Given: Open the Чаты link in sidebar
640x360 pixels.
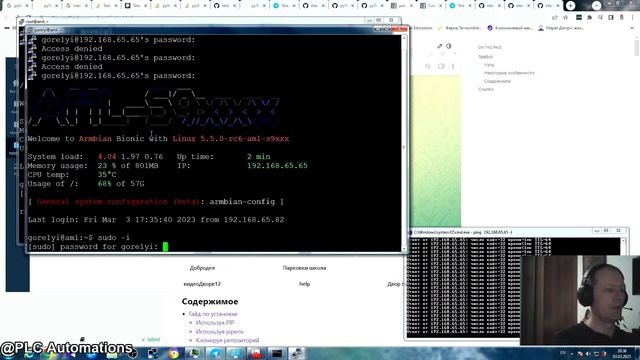Looking at the screenshot, I should (x=489, y=65).
